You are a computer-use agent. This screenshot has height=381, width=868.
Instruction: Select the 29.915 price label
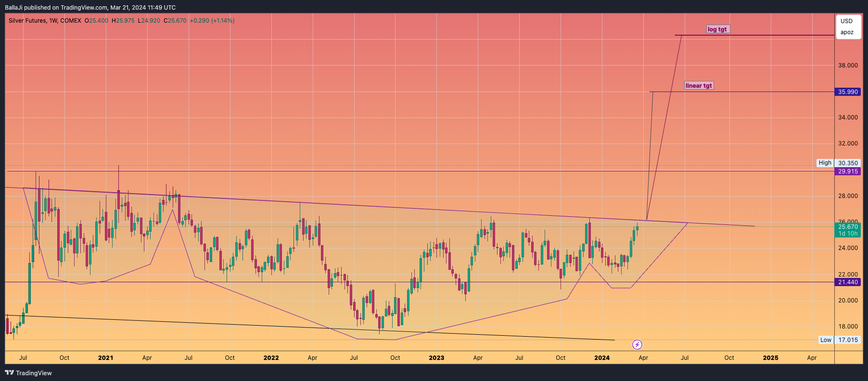coord(848,171)
